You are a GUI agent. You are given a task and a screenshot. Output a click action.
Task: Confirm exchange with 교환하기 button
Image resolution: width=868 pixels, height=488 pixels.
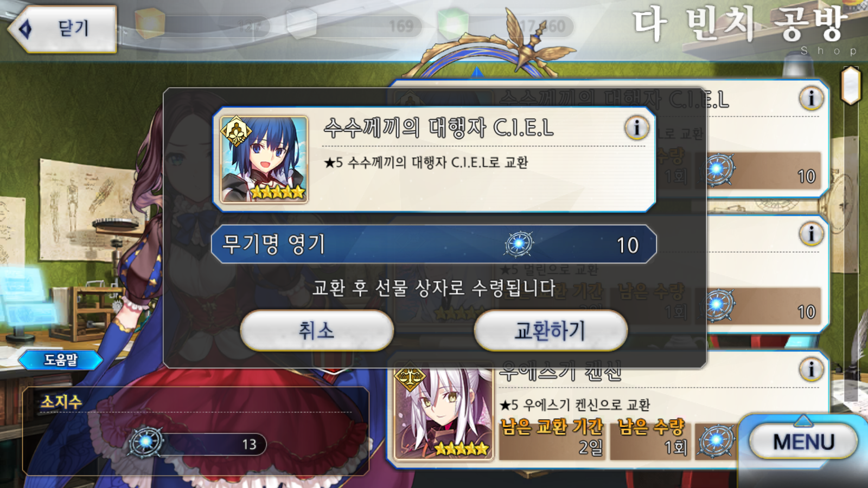tap(551, 330)
